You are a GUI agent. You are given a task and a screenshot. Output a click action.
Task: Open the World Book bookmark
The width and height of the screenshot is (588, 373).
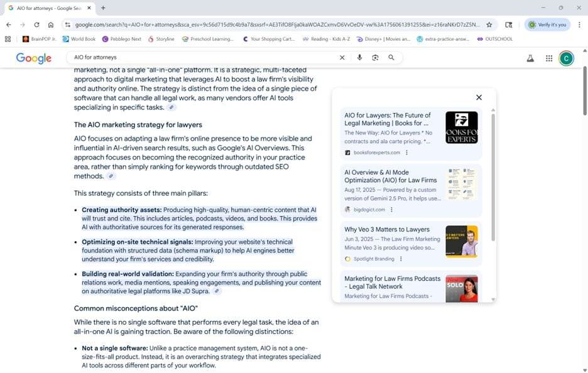point(79,39)
